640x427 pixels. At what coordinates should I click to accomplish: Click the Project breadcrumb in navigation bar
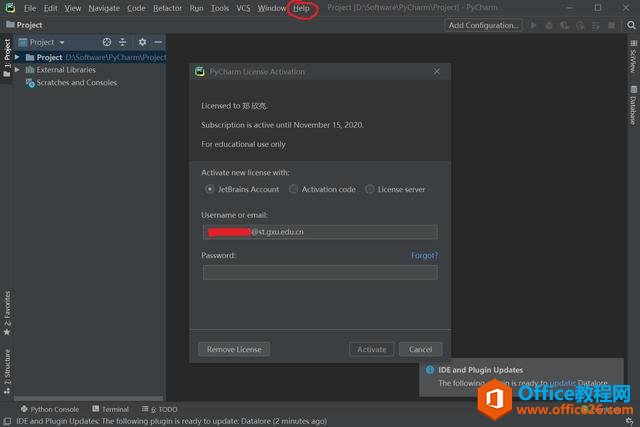[x=24, y=25]
